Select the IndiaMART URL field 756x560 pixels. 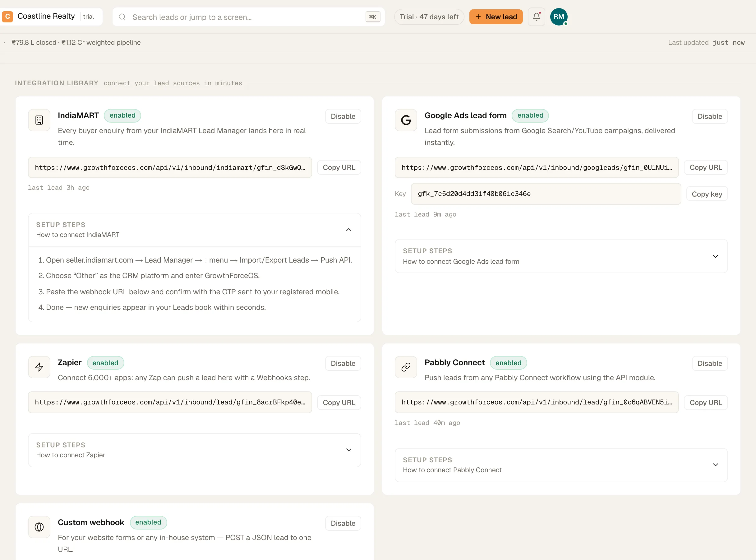170,167
